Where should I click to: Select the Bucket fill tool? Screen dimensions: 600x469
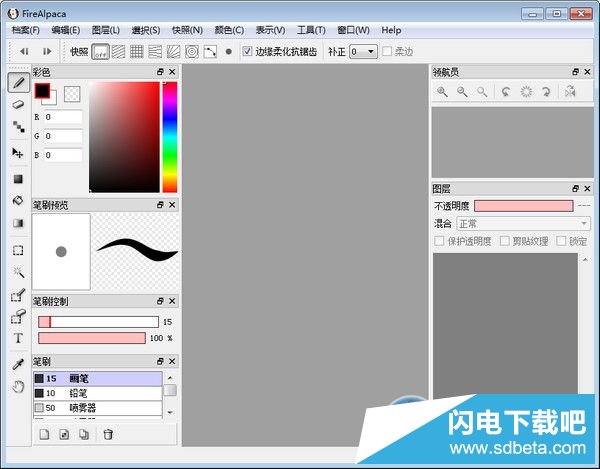(x=18, y=201)
